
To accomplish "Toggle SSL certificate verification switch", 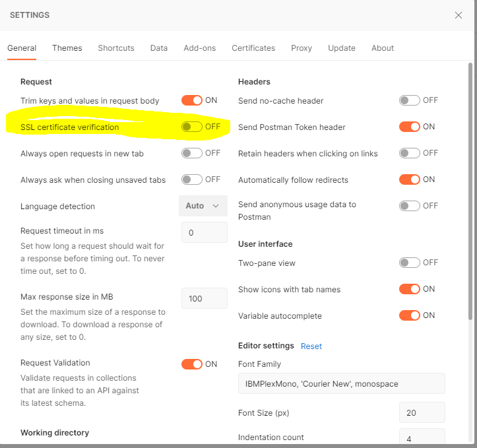I will coord(192,127).
